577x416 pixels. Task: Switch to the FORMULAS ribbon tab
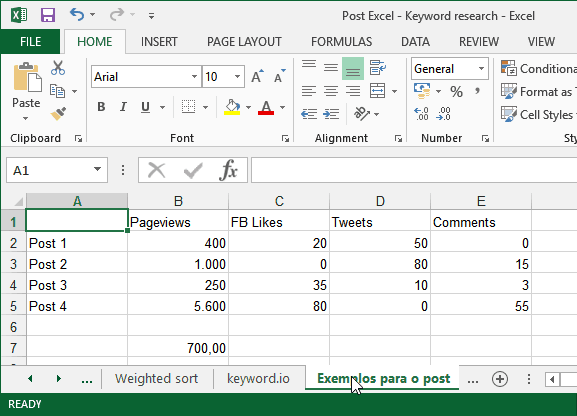(x=341, y=42)
